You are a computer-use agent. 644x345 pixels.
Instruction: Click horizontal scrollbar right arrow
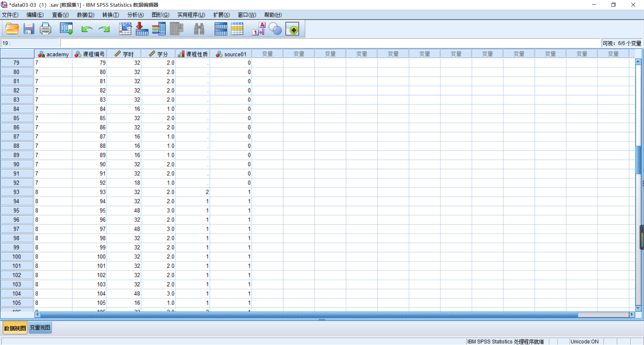pyautogui.click(x=632, y=314)
